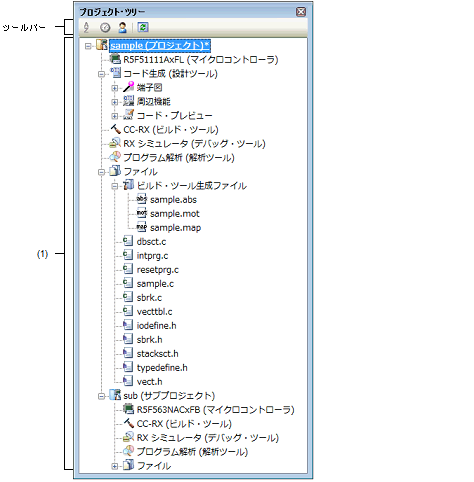Screen dimensions: 474x482
Task: Click the CC-RX build tool hammer icon
Action: (x=115, y=129)
